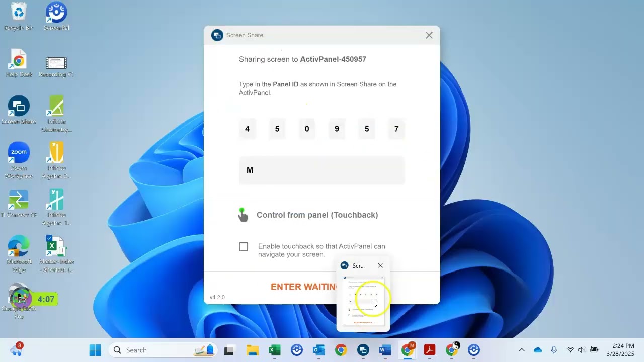This screenshot has height=362, width=644.
Task: Open OneDrive cloud tray icon
Action: [x=538, y=350]
